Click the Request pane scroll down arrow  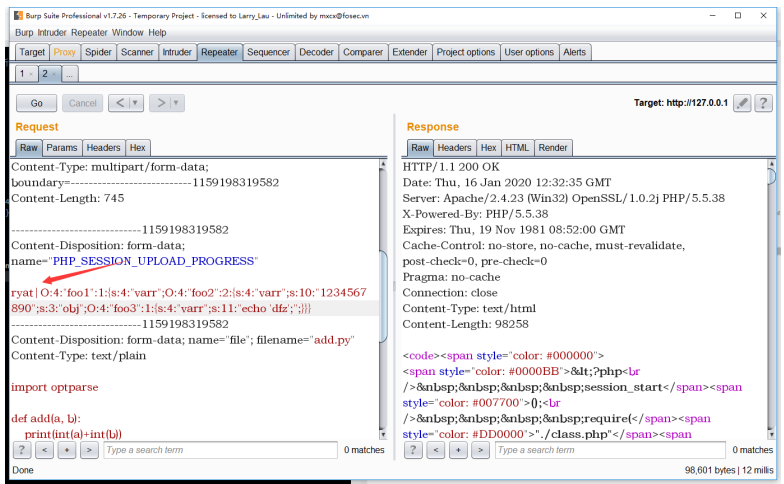click(x=383, y=434)
